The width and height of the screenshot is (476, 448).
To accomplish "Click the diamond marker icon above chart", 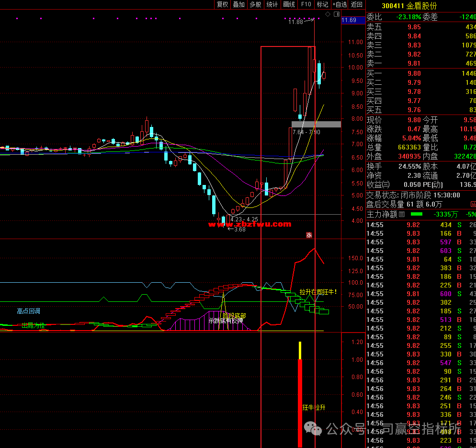I will (328, 14).
